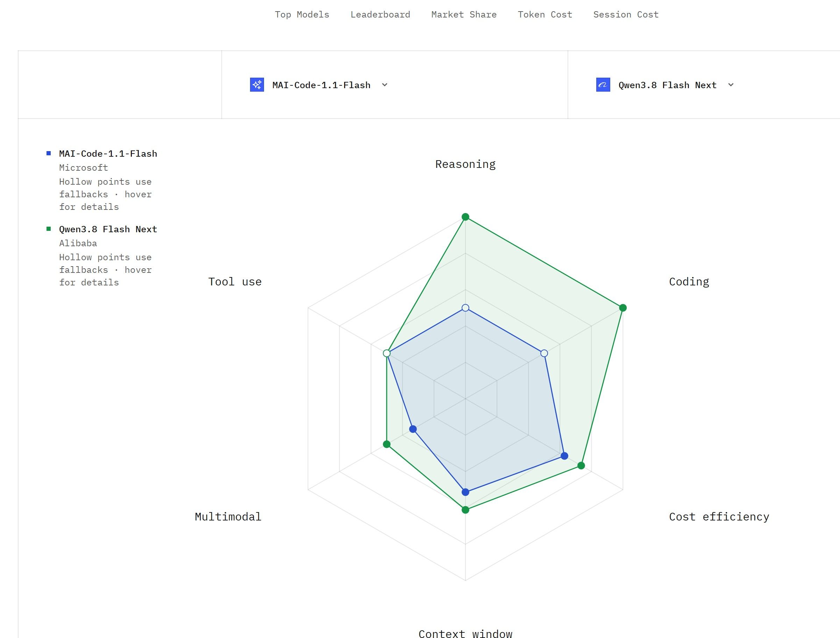Toggle the Qwen3.8 Flash Next legend entry

(x=108, y=229)
